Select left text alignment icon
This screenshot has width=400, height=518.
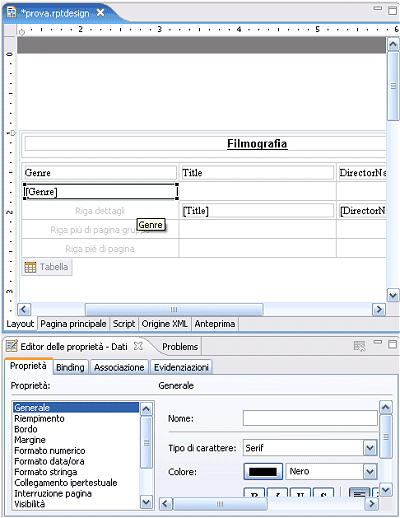pos(359,493)
